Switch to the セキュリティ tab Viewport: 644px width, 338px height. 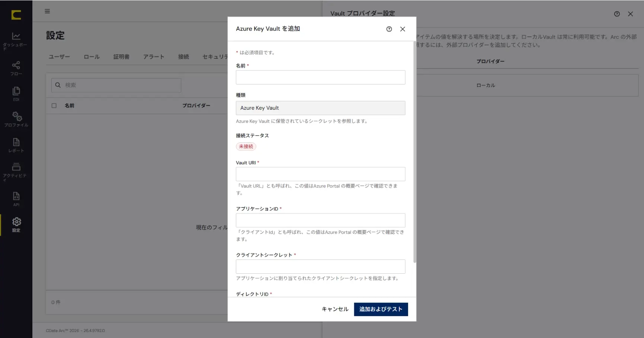(215, 57)
